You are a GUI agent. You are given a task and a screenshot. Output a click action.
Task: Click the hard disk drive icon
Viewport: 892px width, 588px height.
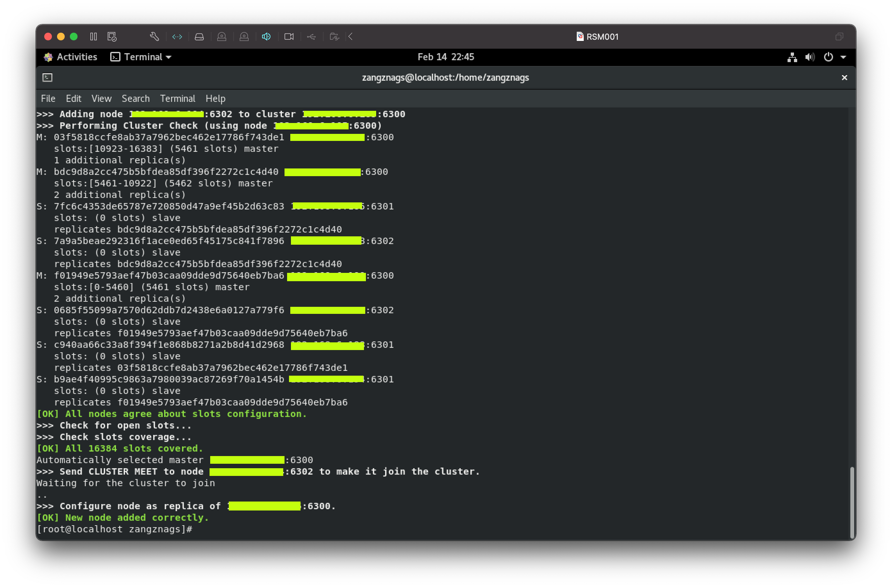click(x=199, y=37)
